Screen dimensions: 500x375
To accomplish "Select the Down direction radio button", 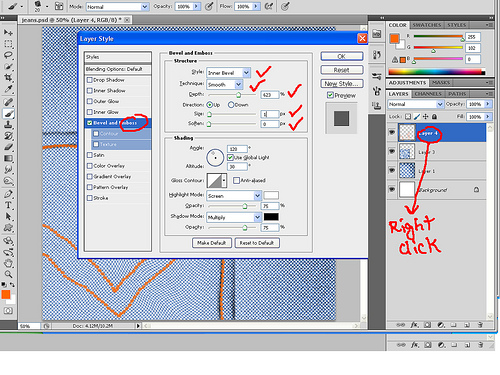I will (x=231, y=105).
